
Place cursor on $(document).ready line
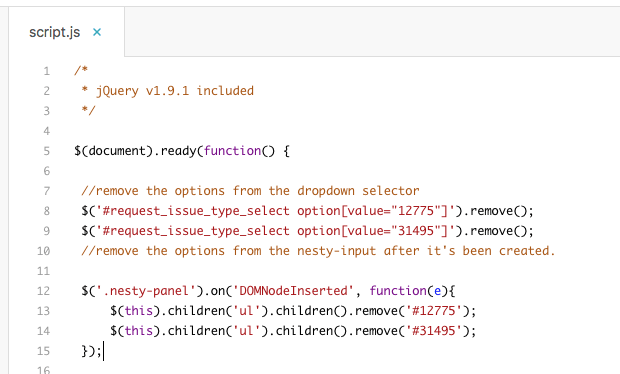pyautogui.click(x=182, y=151)
